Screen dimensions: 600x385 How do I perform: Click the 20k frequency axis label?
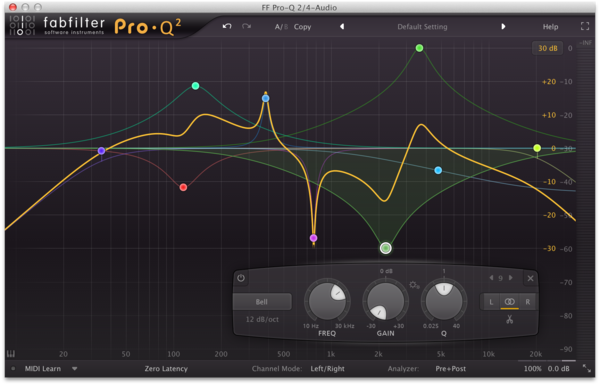(535, 354)
